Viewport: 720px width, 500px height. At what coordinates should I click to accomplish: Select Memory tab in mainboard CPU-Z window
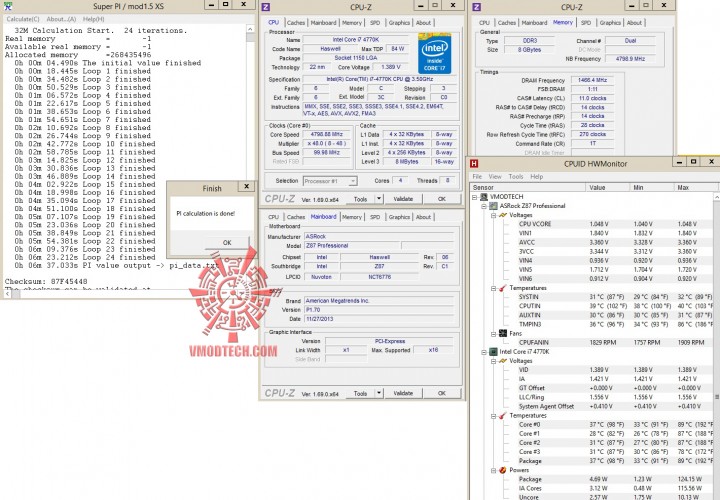click(352, 217)
